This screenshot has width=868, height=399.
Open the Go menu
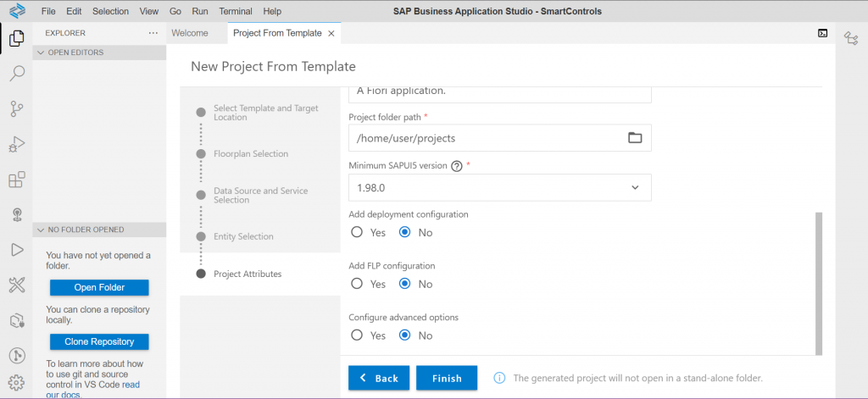(175, 11)
